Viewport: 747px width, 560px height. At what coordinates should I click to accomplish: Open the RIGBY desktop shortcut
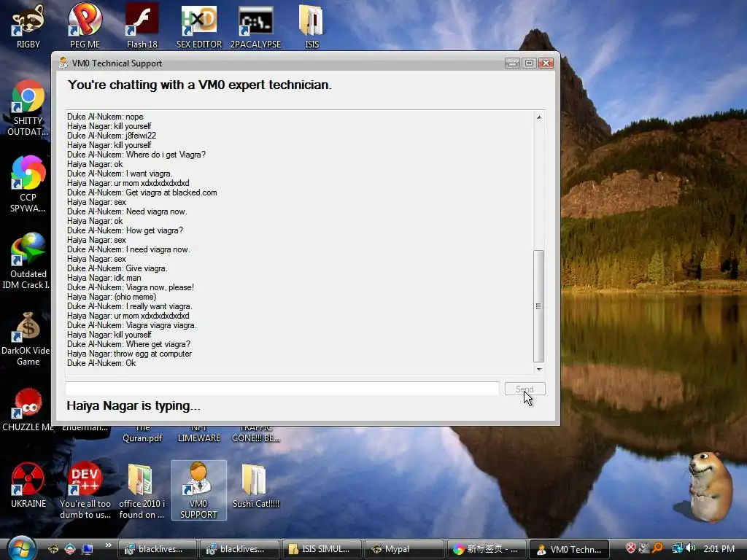coord(28,26)
